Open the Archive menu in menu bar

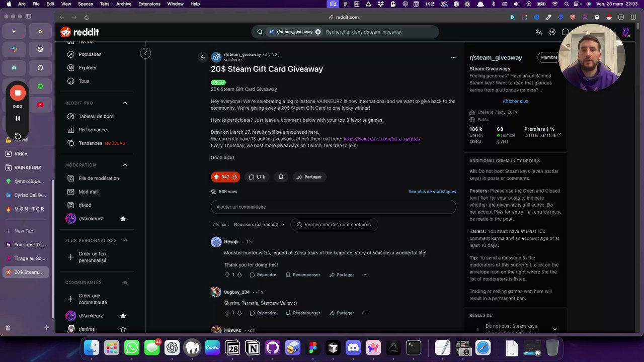124,4
